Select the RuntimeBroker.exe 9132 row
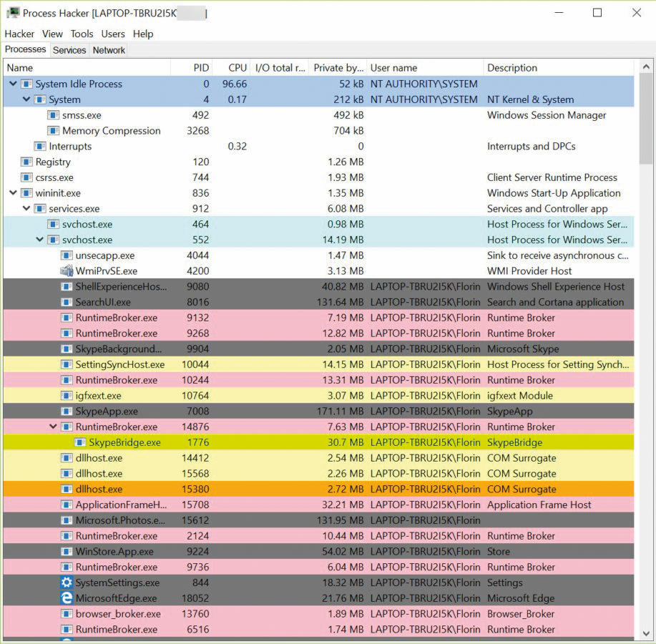The width and height of the screenshot is (656, 644). tap(319, 318)
